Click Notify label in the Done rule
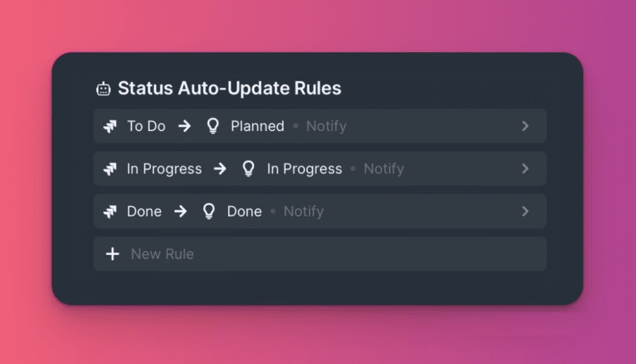 303,211
